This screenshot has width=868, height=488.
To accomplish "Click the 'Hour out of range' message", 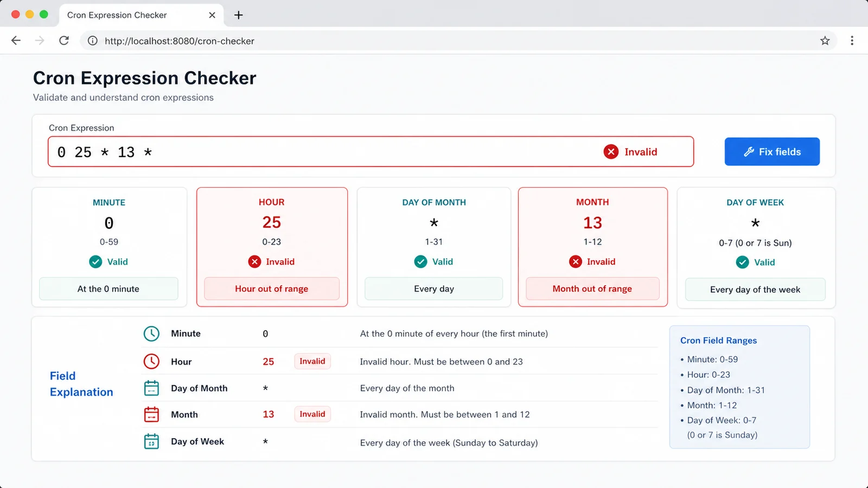I will pos(272,289).
